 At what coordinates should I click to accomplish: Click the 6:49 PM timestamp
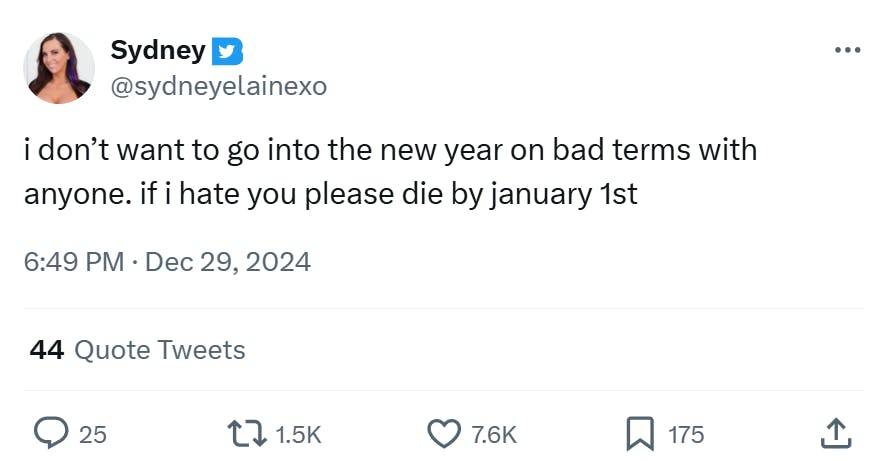(x=73, y=262)
